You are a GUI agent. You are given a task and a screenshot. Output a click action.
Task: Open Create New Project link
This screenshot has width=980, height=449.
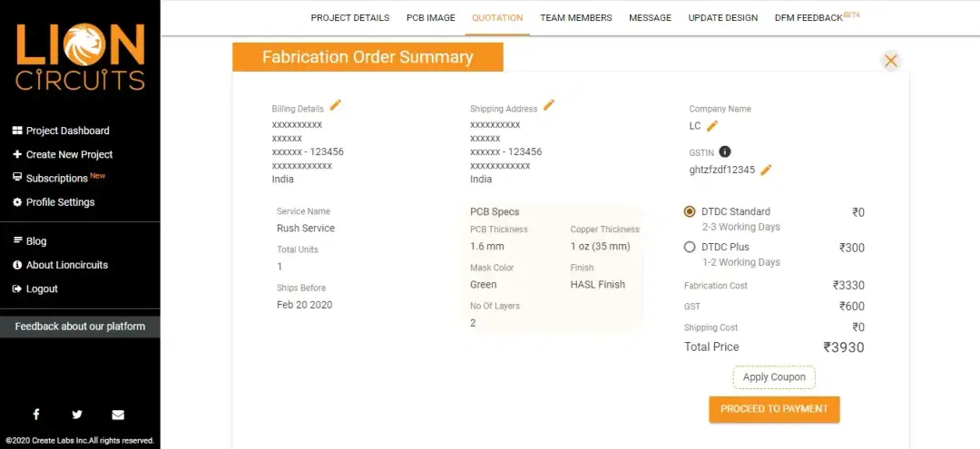coord(69,154)
